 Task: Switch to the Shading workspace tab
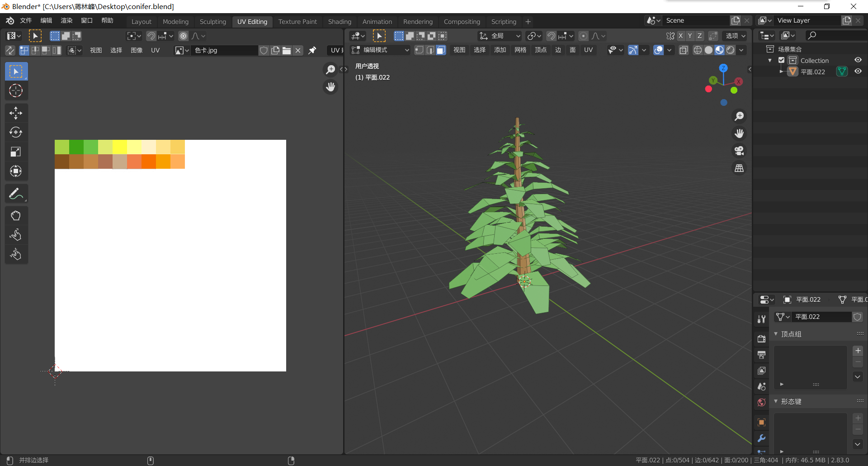pyautogui.click(x=340, y=22)
